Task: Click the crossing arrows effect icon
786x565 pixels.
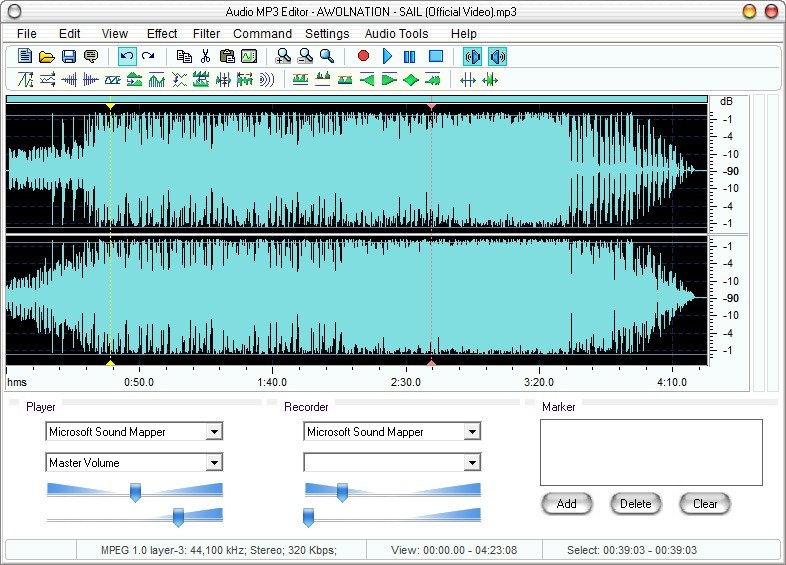Action: (x=47, y=80)
